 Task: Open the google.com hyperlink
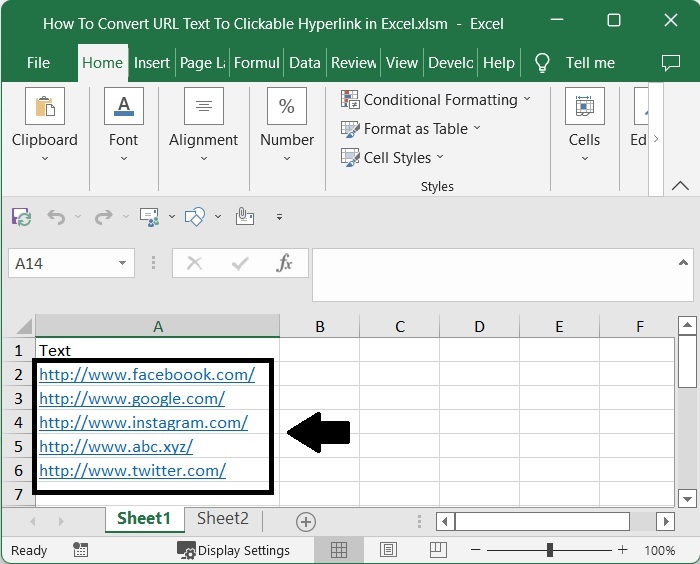coord(132,398)
